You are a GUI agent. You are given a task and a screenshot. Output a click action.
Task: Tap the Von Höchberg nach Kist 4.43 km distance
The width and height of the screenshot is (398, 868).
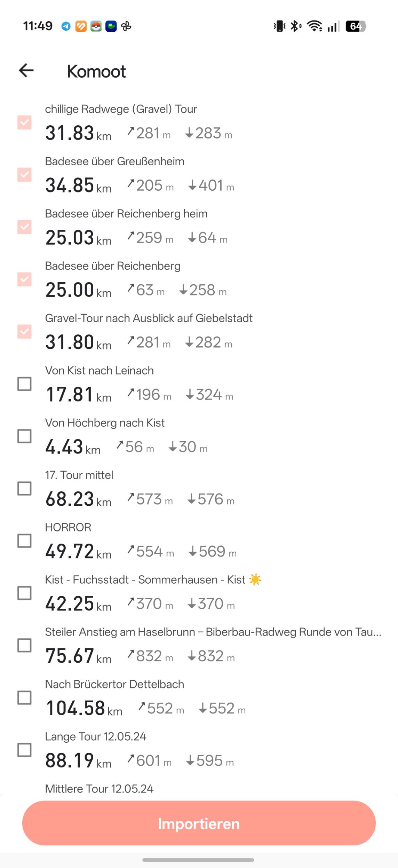click(x=73, y=447)
